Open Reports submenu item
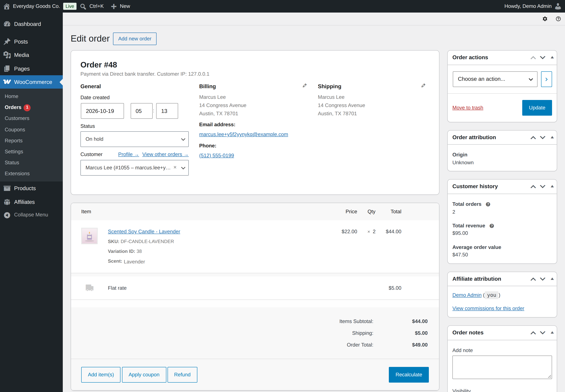565x392 pixels. (x=14, y=141)
